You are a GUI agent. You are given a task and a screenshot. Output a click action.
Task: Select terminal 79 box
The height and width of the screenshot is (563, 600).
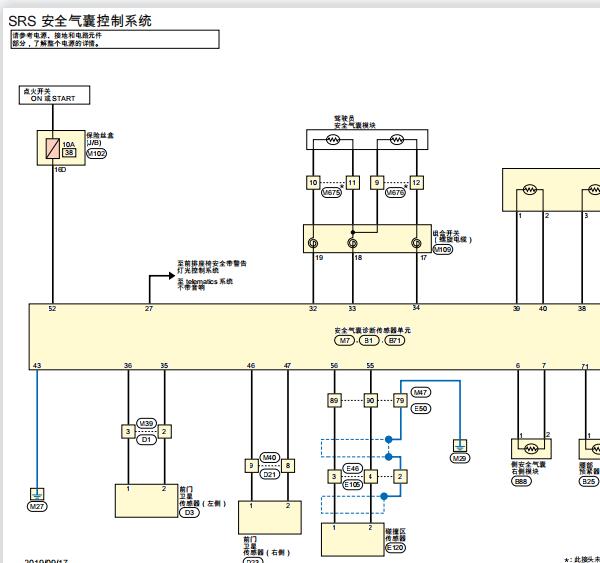click(x=400, y=401)
